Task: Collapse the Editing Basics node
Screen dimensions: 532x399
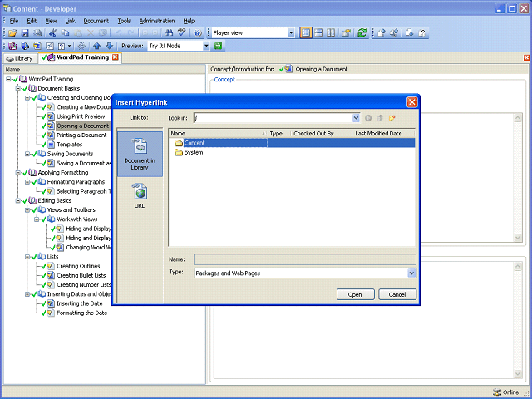Action: pos(18,201)
